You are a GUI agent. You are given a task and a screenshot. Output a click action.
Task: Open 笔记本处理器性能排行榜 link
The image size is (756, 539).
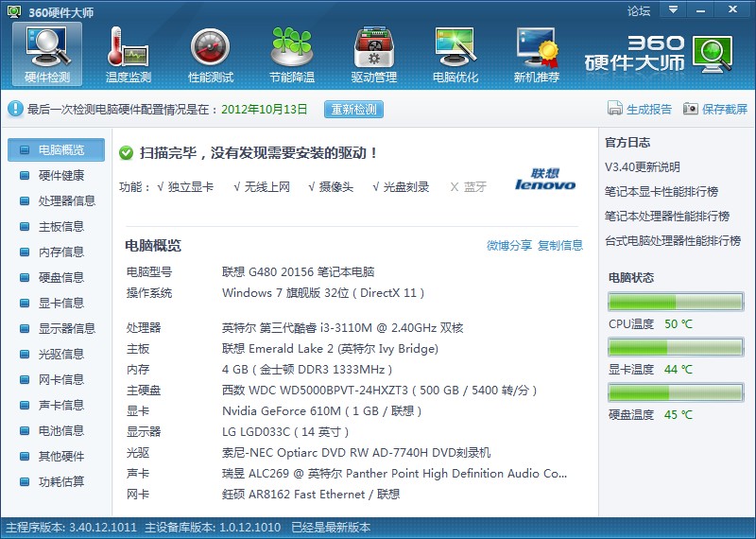[x=667, y=217]
